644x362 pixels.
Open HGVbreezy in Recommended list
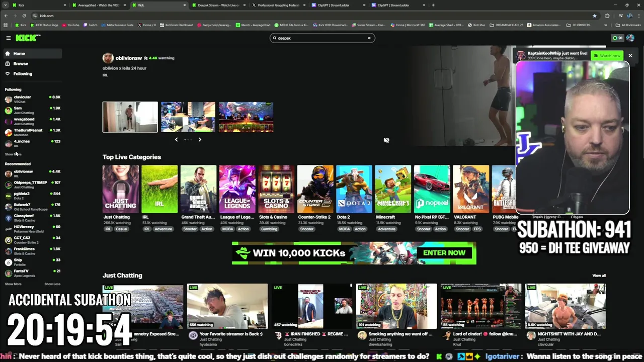click(32, 229)
